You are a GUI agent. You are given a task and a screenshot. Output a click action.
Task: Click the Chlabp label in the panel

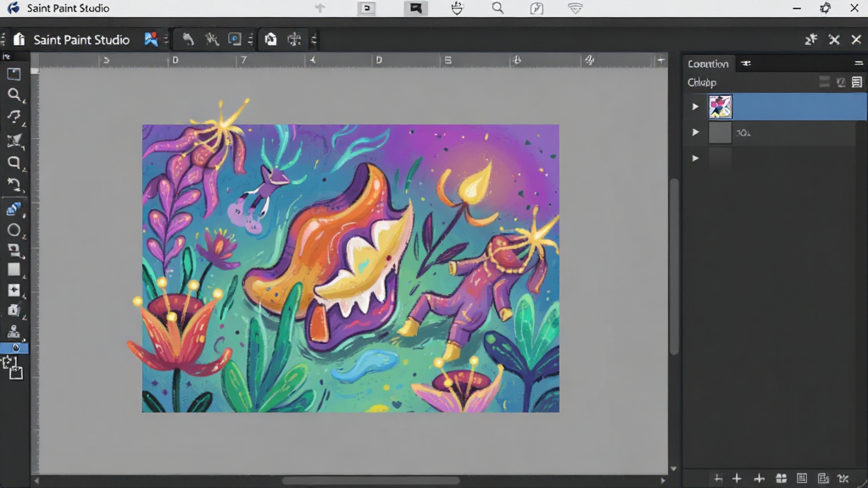702,82
